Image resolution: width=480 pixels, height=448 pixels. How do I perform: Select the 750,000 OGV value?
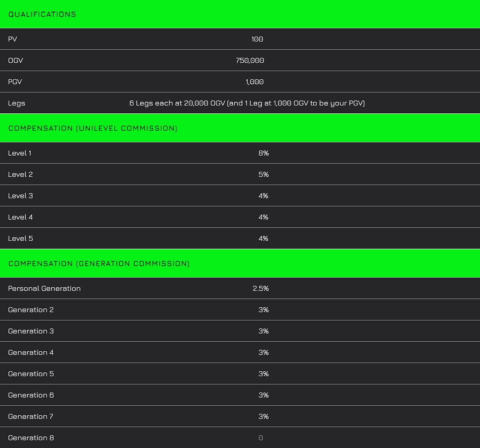(x=250, y=60)
